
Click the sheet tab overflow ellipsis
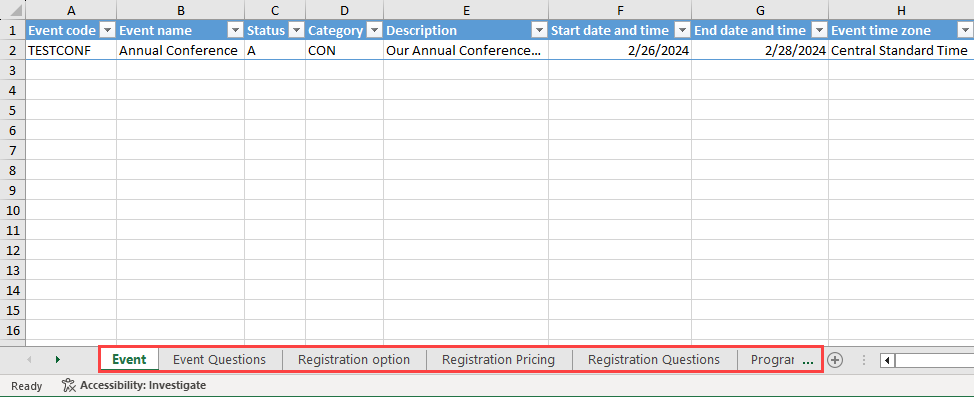click(808, 360)
